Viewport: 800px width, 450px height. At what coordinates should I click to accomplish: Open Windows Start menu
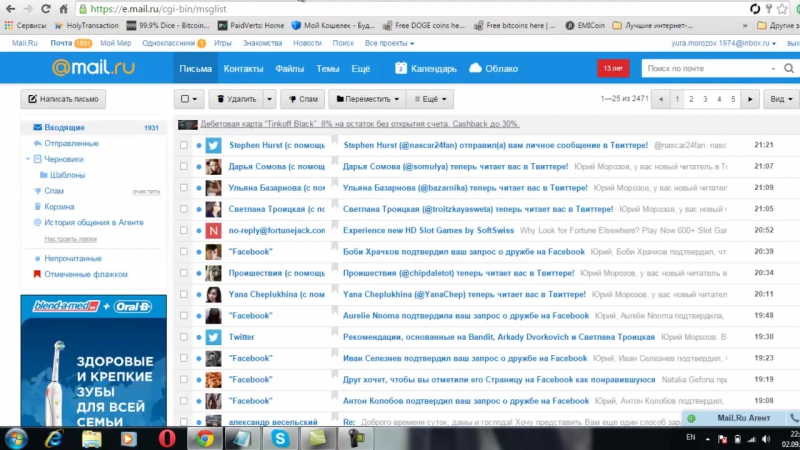[x=16, y=439]
